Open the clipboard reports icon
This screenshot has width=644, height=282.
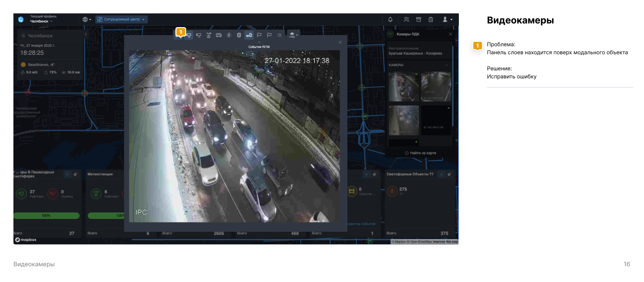tap(431, 19)
